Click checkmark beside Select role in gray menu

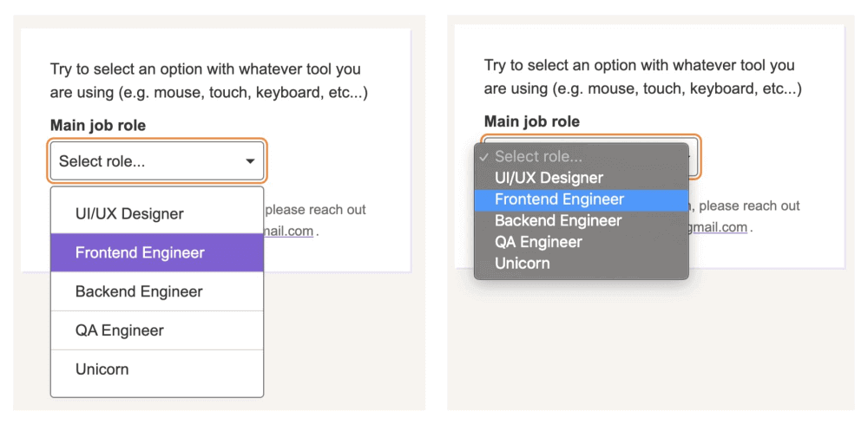tap(484, 157)
